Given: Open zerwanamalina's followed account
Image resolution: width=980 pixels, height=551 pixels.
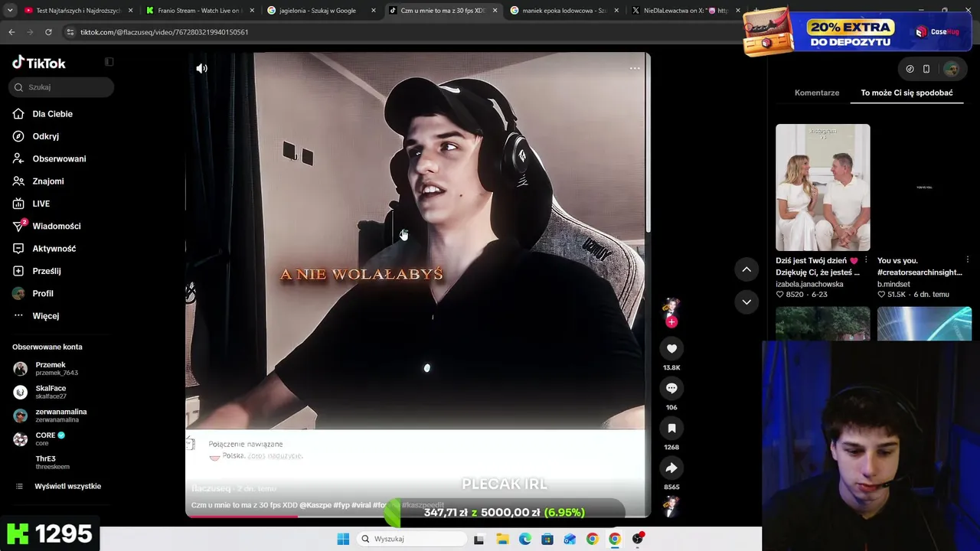Looking at the screenshot, I should point(60,416).
